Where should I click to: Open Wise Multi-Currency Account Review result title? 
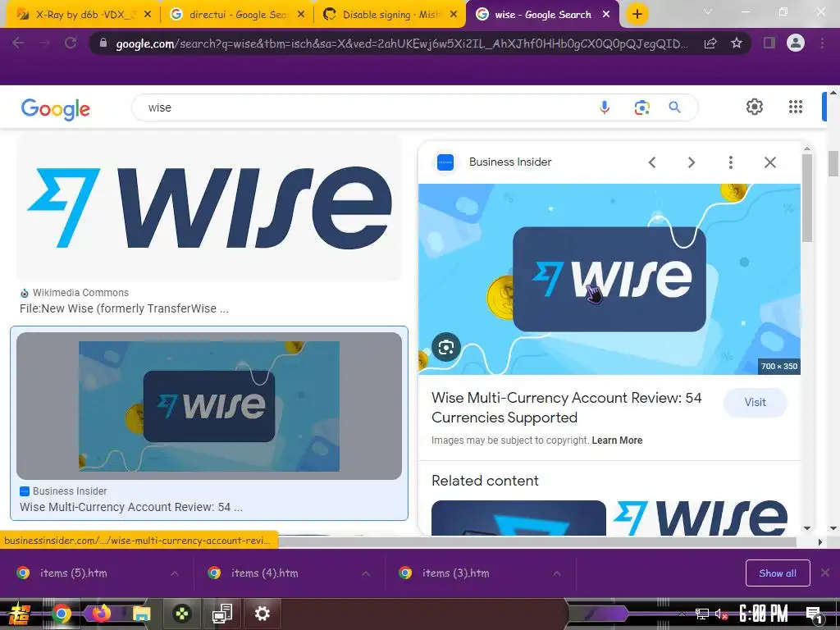click(131, 507)
